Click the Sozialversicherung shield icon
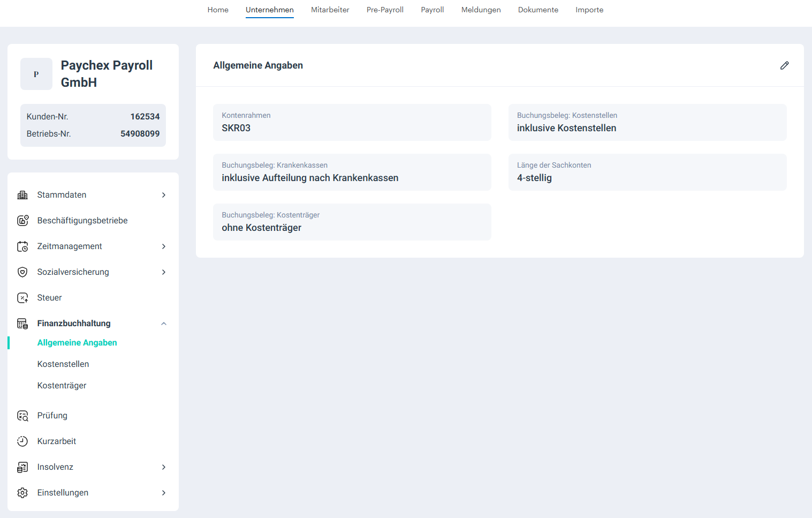 point(22,272)
